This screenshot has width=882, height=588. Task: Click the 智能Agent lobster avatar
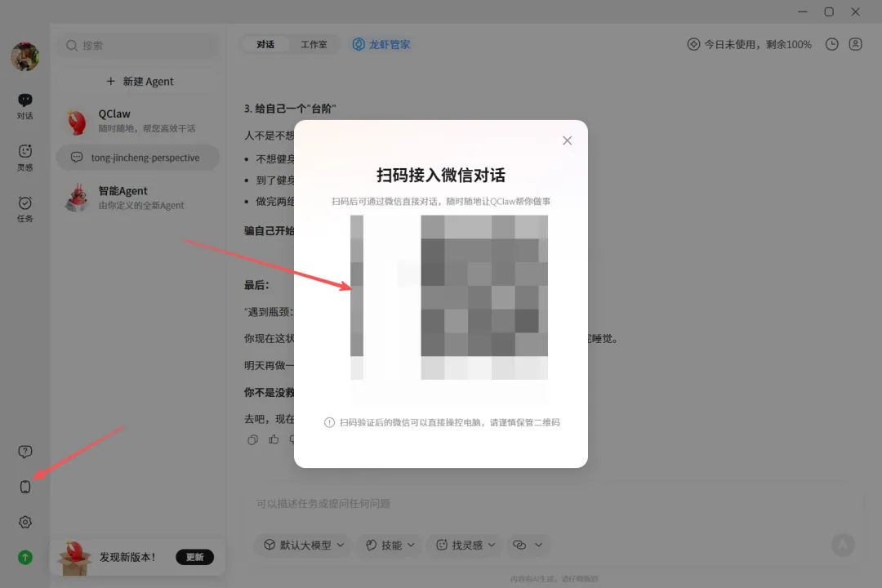click(x=77, y=198)
